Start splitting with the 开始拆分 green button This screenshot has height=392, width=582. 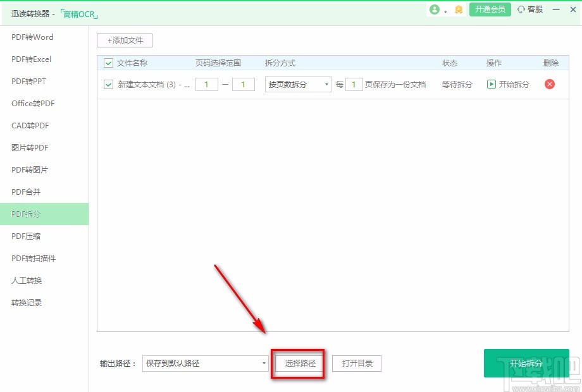click(x=526, y=363)
